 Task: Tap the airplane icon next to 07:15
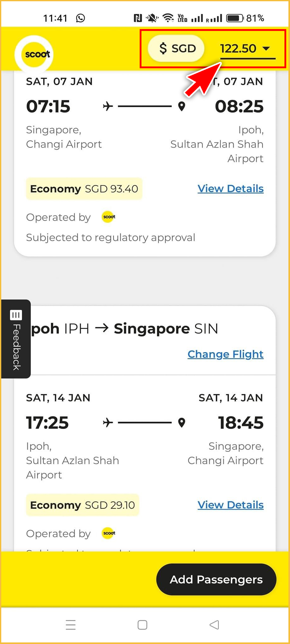click(x=108, y=106)
